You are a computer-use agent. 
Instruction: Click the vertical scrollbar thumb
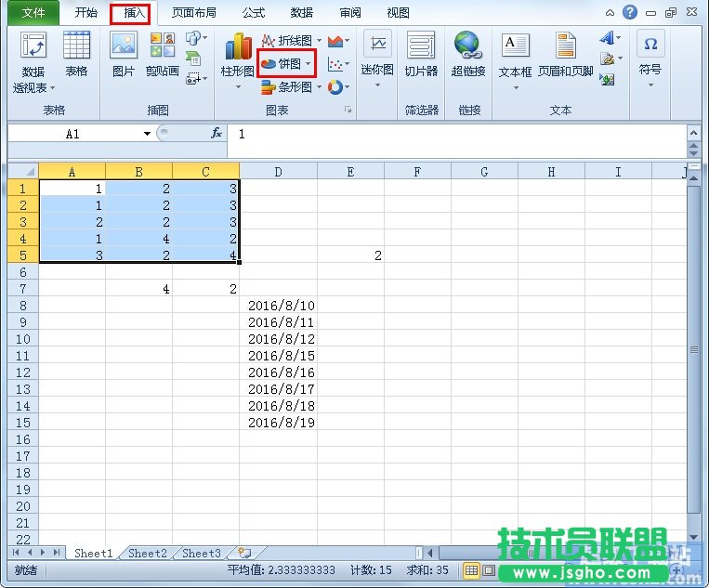(693, 349)
